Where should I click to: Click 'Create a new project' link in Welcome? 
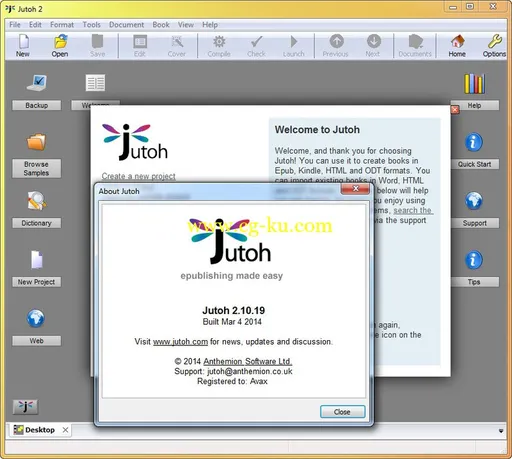click(139, 176)
